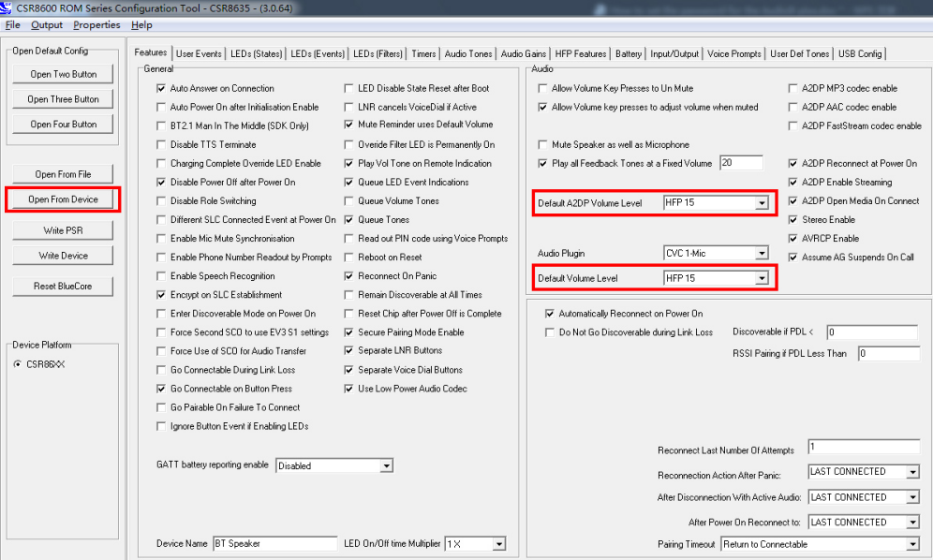Screen dimensions: 933x560
Task: Expand GATT battery reporting enable dropdown
Action: click(386, 466)
